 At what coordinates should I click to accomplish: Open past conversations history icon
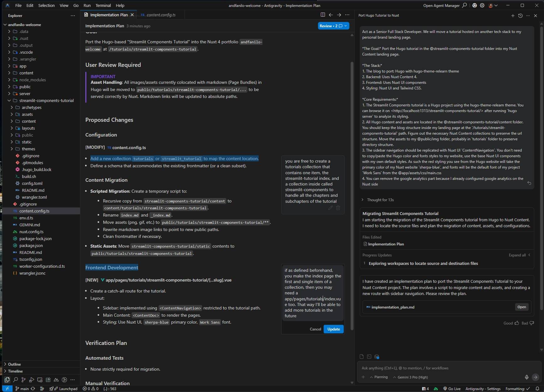520,15
